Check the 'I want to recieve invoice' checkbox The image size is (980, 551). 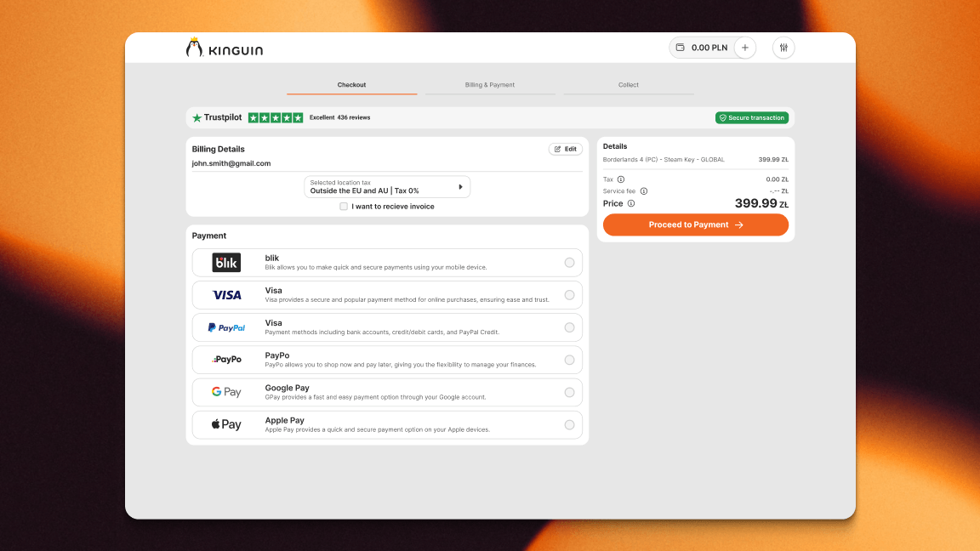[344, 206]
